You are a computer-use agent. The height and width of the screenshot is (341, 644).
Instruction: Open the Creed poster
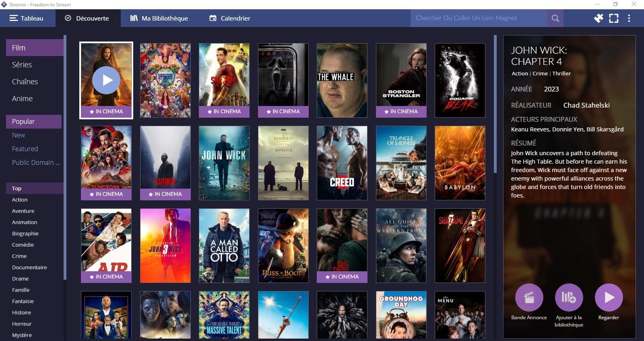tap(342, 163)
